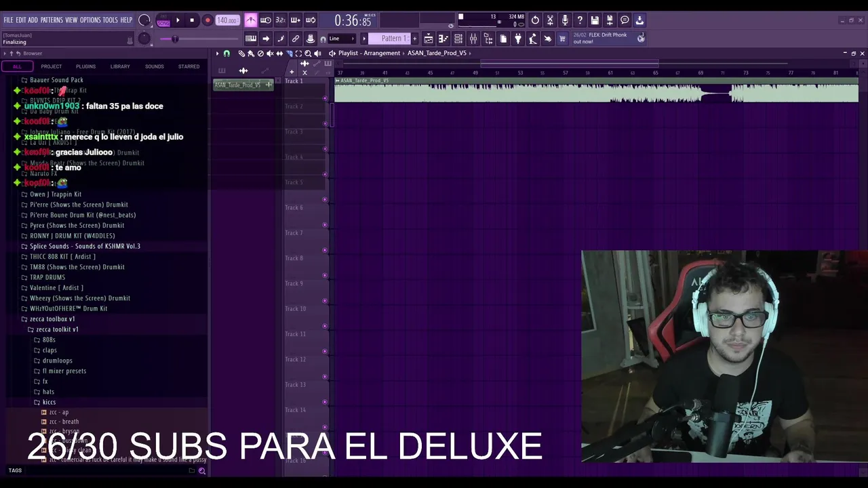Viewport: 868px width, 488px height.
Task: Select the playlist Slip tool
Action: [x=279, y=54]
